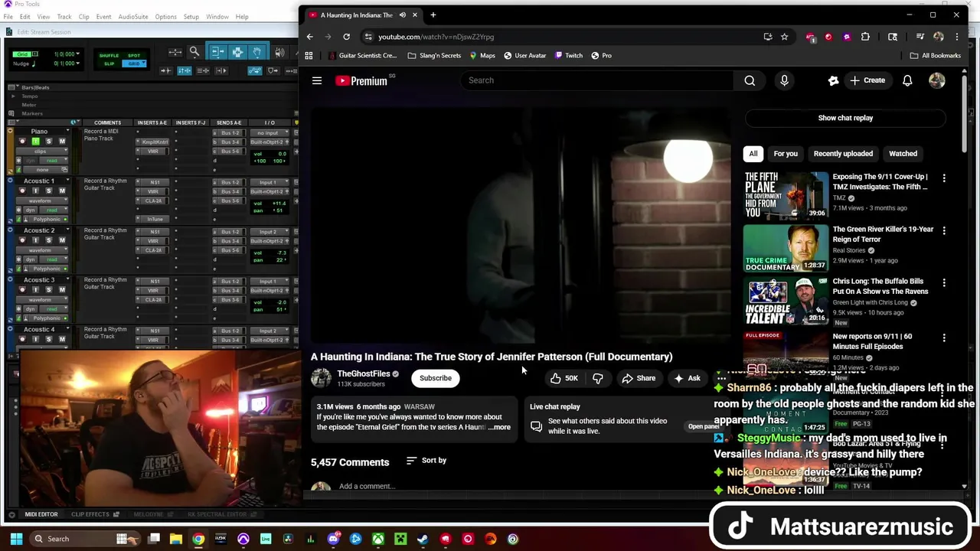Open the Track menu in Pro Tools
980x551 pixels.
coord(64,17)
